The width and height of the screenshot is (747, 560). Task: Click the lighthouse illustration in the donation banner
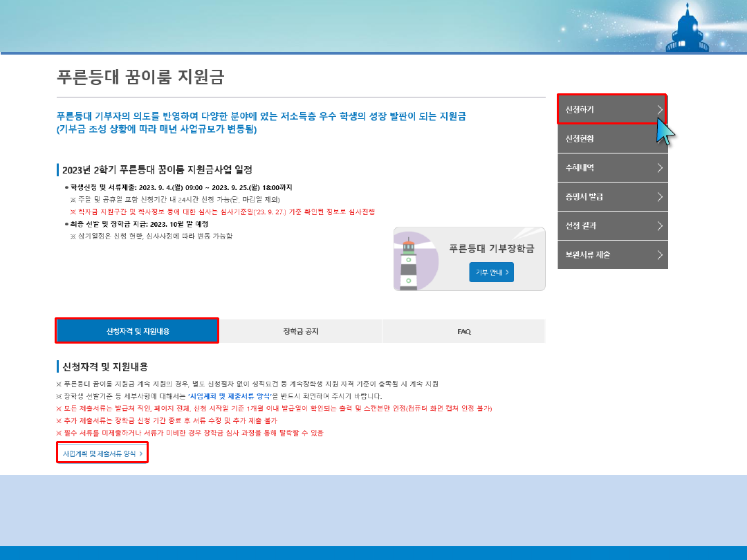[409, 263]
